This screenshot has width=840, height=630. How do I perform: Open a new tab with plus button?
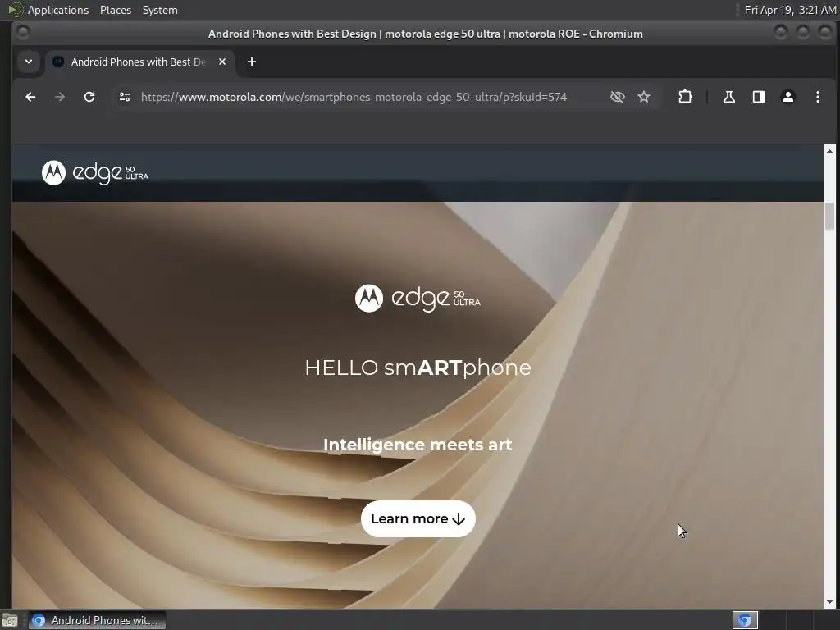click(252, 62)
